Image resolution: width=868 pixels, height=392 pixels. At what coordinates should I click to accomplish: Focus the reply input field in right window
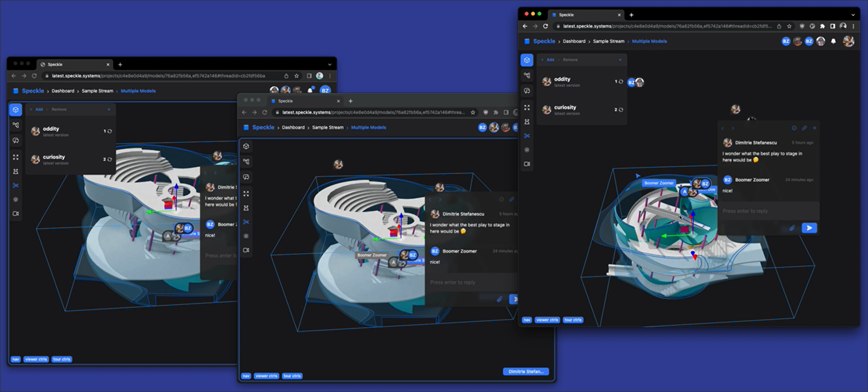coord(768,211)
